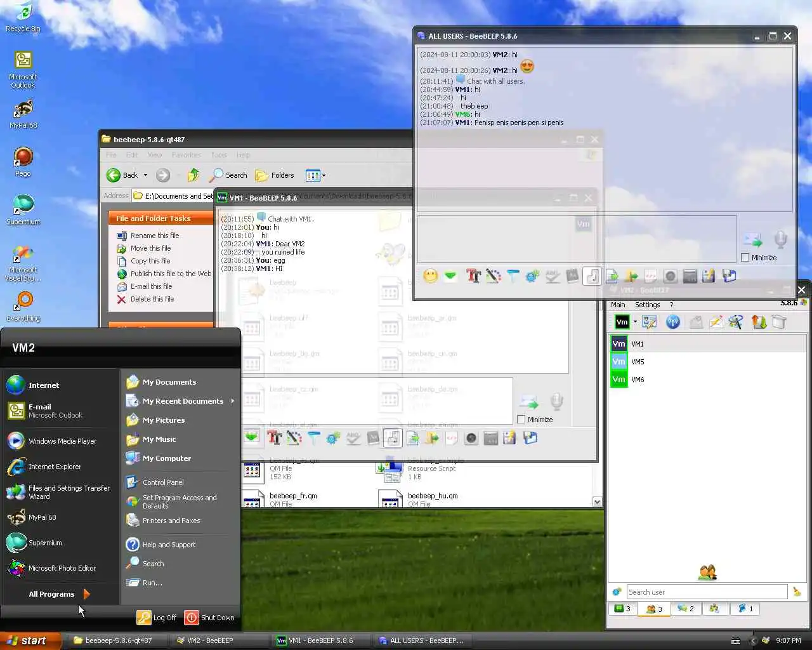
Task: Send folder icon in ALL USERS chat toolbar
Action: point(631,276)
